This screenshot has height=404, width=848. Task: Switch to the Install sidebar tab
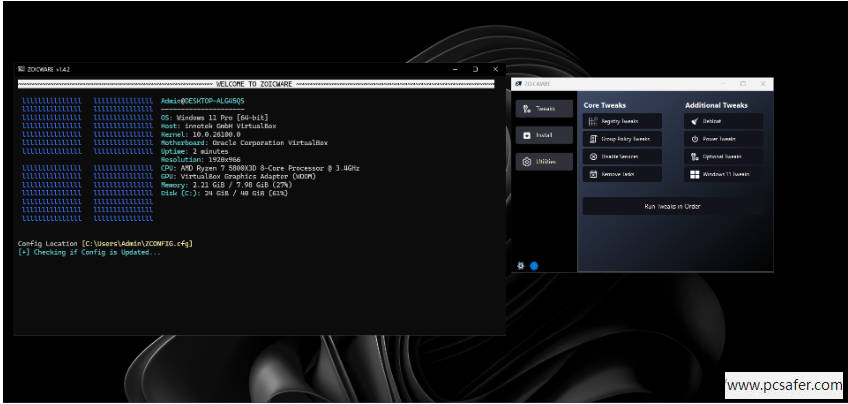coord(545,134)
